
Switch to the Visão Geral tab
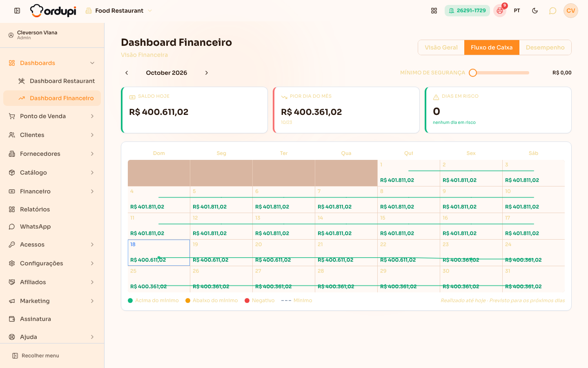[x=441, y=47]
